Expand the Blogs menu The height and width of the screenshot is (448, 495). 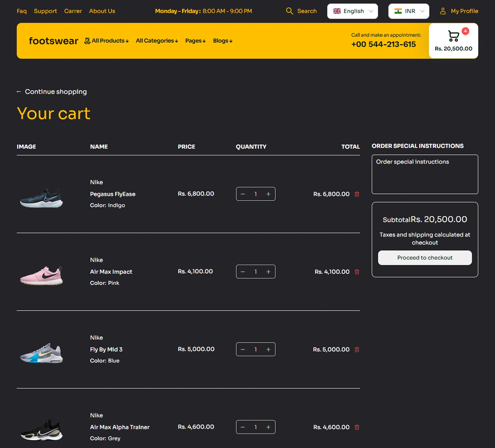(223, 41)
